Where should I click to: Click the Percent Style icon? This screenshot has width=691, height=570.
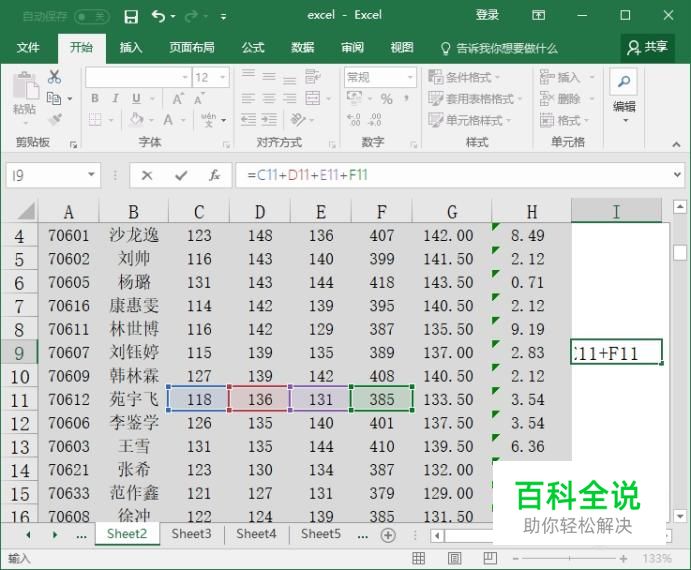pyautogui.click(x=386, y=99)
